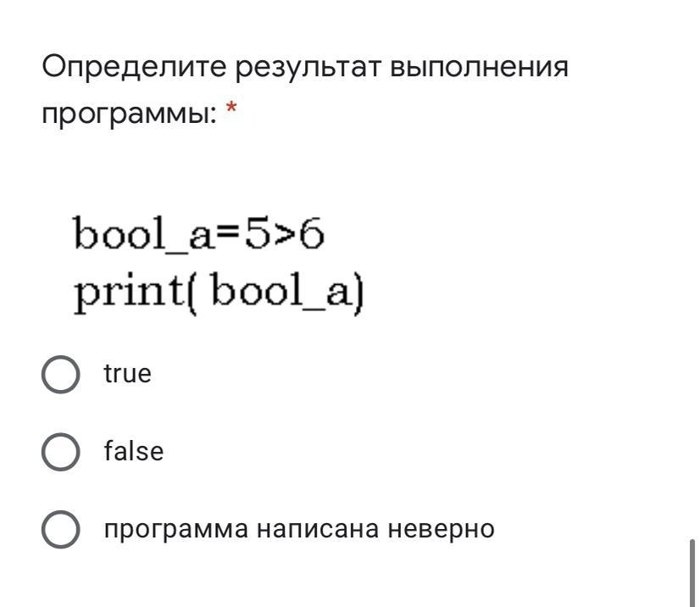Screen dimensions: 700x607
Task: Select the 'false' radio button
Action: (61, 452)
